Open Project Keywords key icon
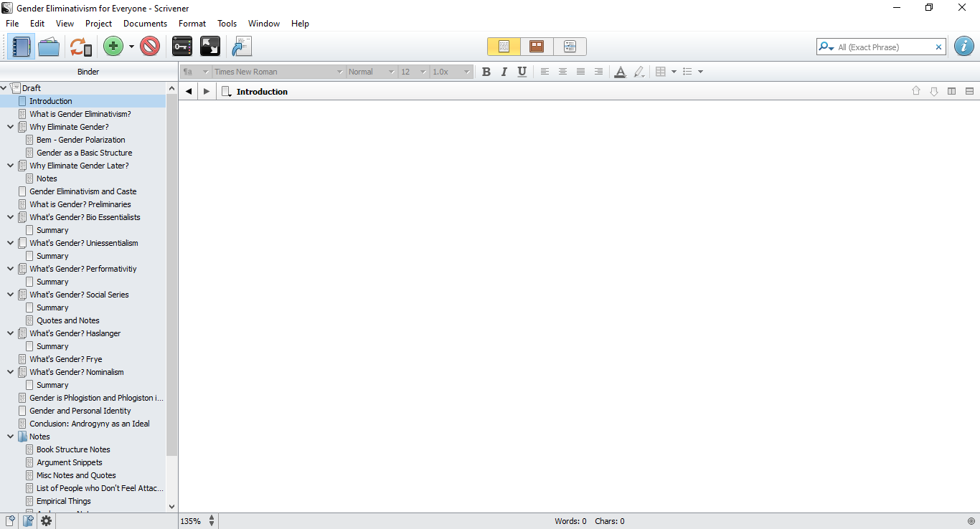980x529 pixels. pyautogui.click(x=182, y=47)
